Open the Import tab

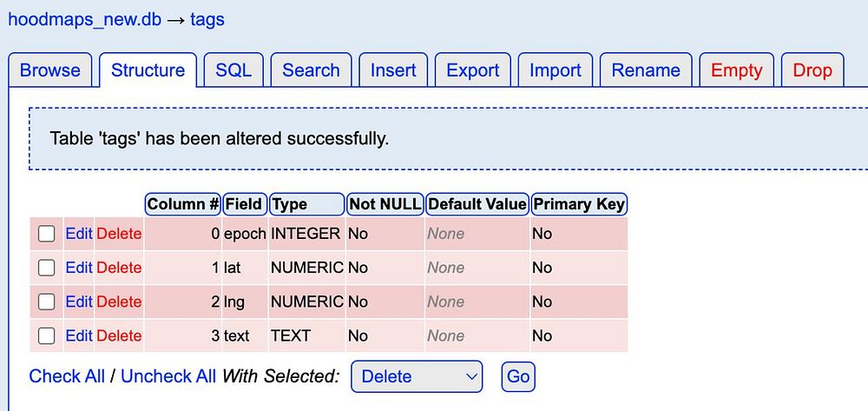pos(556,70)
